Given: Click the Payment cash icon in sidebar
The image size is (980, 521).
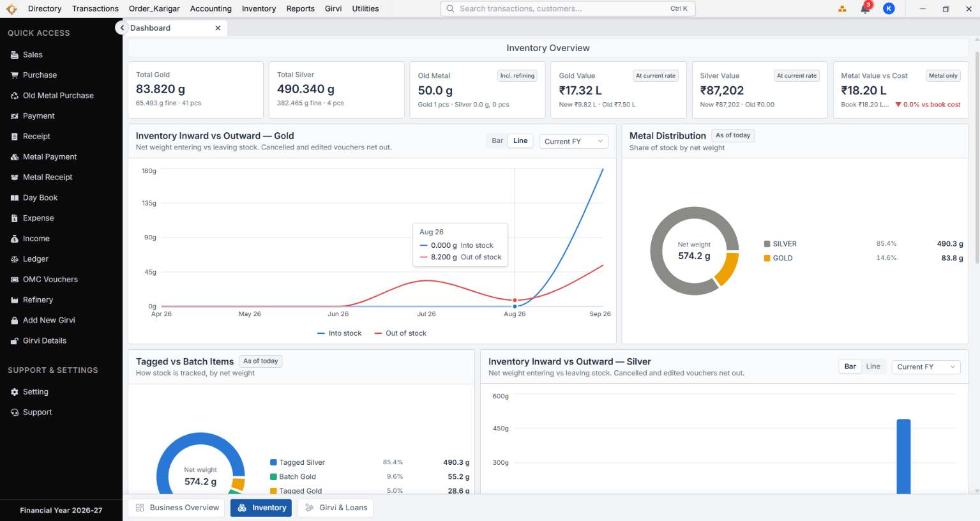Looking at the screenshot, I should pyautogui.click(x=15, y=116).
